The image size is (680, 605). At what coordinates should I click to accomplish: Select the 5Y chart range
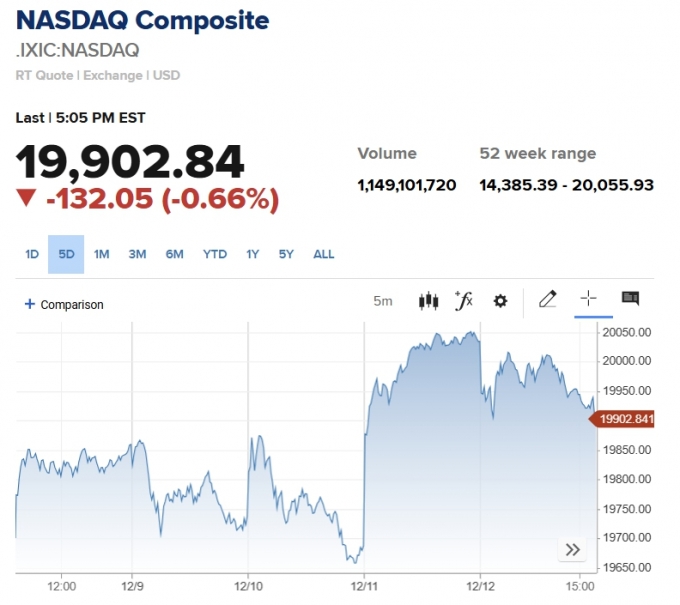pos(286,254)
